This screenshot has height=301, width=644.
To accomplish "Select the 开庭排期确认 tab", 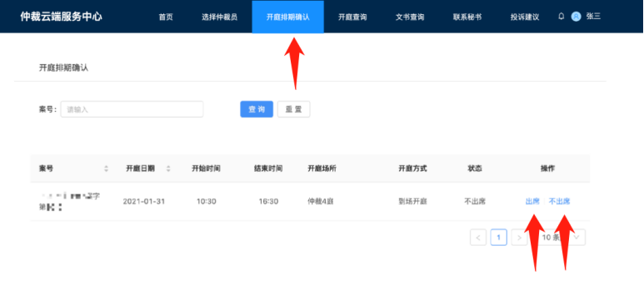I will (288, 17).
